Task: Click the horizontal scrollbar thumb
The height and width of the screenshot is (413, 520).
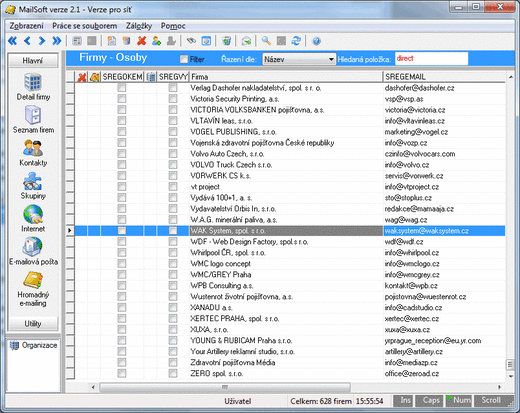Action: tap(225, 387)
